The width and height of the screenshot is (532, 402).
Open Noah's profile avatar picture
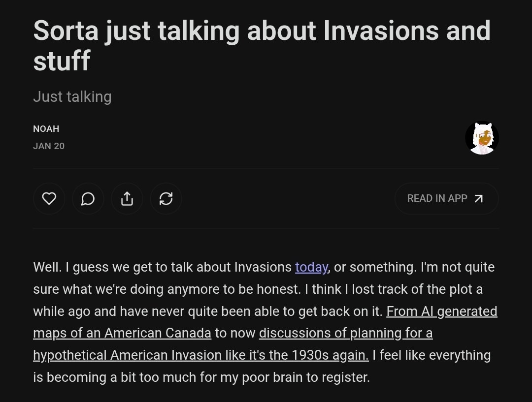482,138
